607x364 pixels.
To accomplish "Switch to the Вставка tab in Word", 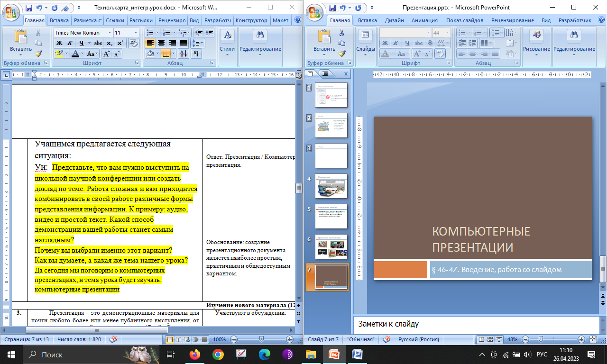I will click(59, 20).
